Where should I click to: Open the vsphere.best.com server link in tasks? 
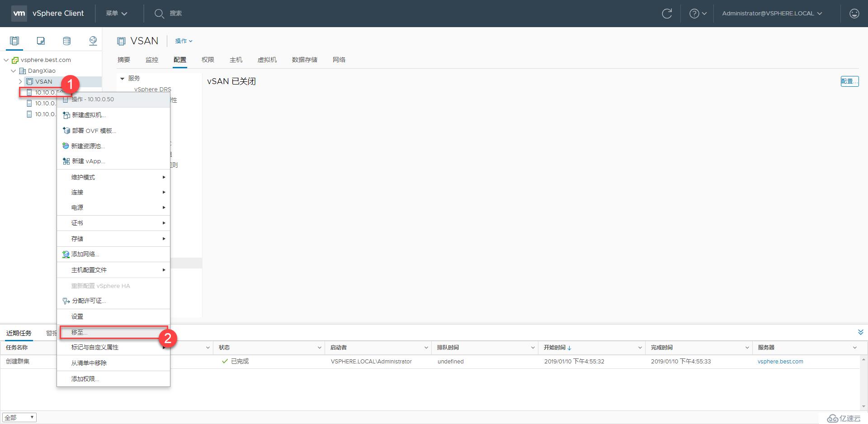click(x=780, y=362)
